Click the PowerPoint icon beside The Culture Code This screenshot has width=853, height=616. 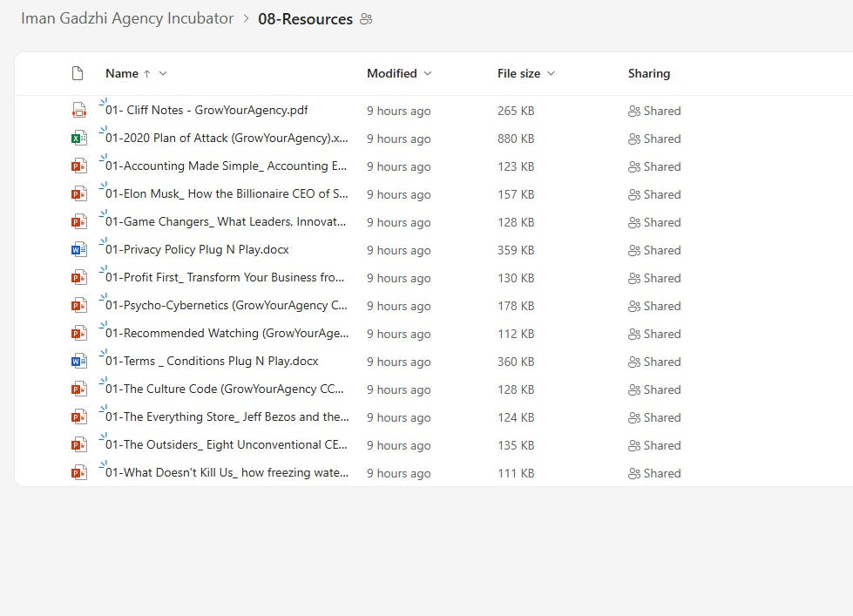(x=79, y=389)
